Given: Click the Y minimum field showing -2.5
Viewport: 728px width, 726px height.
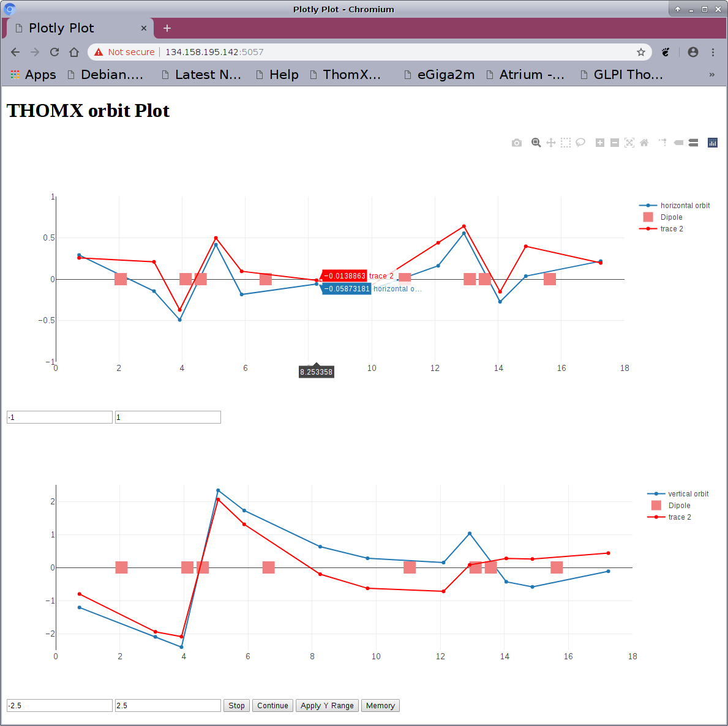Looking at the screenshot, I should click(x=59, y=706).
